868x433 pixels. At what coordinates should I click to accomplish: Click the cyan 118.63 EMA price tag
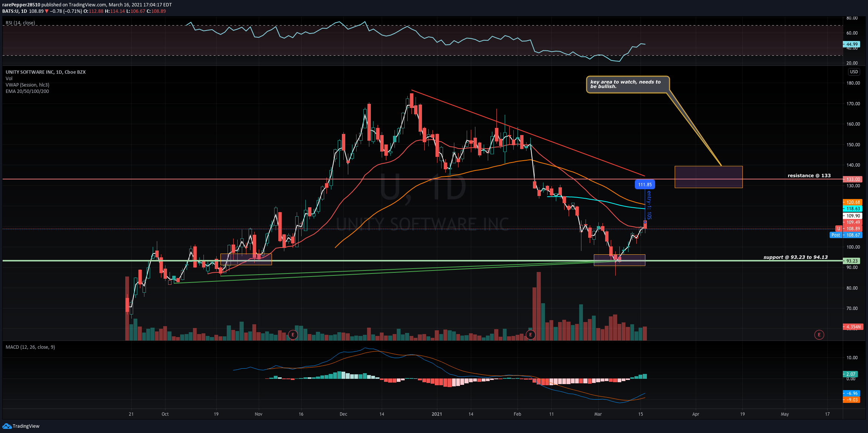(853, 209)
